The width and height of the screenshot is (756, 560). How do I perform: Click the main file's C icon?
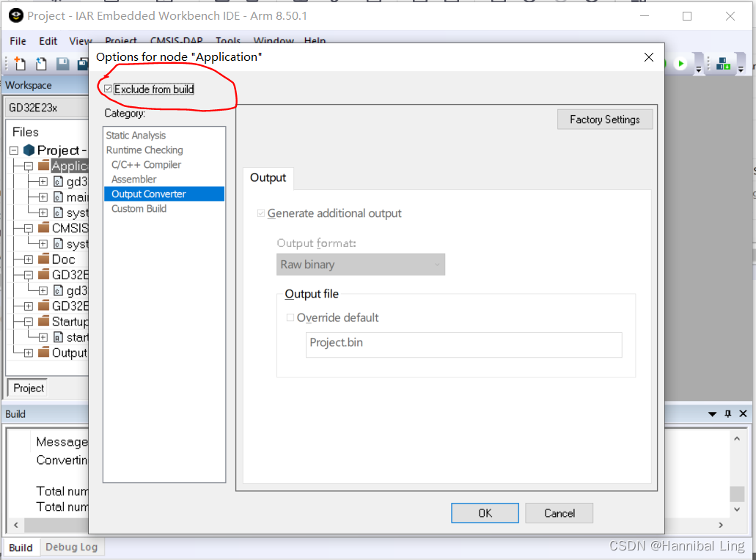click(59, 197)
